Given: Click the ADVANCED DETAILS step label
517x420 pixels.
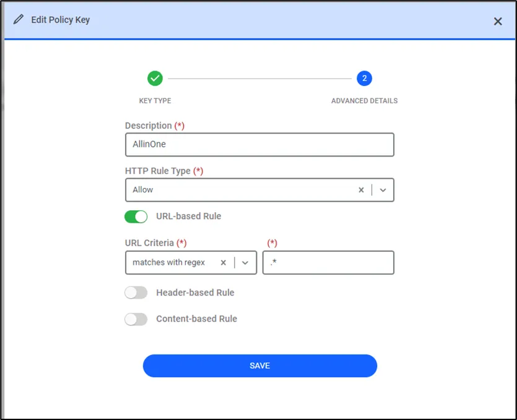Looking at the screenshot, I should pos(364,101).
